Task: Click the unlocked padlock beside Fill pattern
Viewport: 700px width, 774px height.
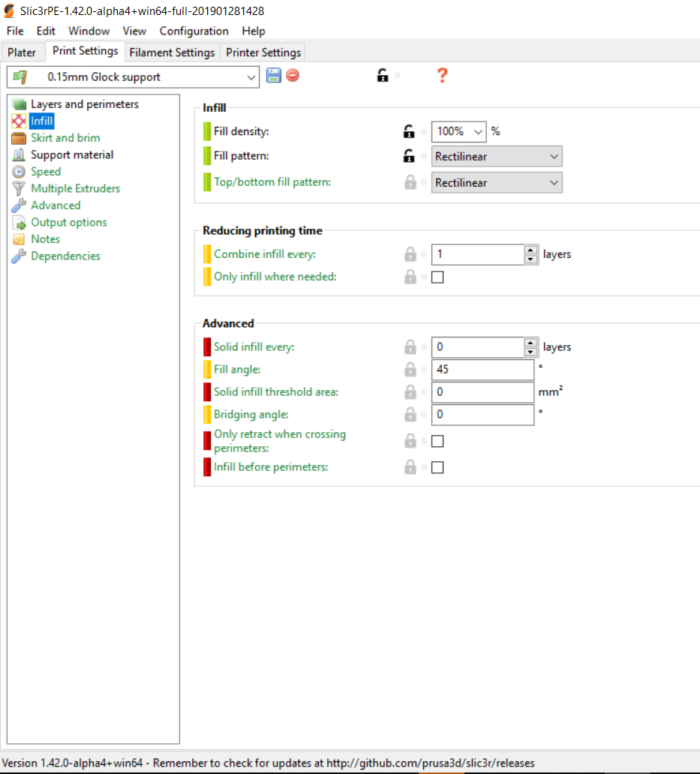Action: pyautogui.click(x=409, y=157)
